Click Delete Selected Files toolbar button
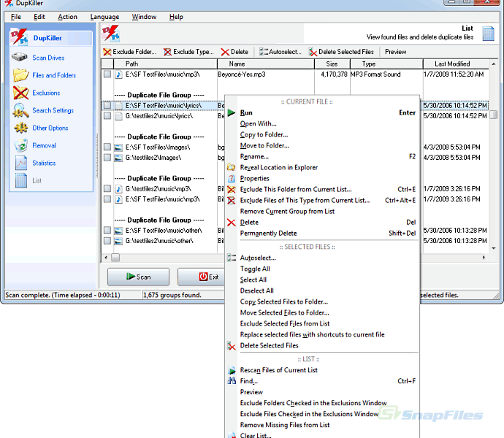Viewport: 504px width, 438px height. 341,52
